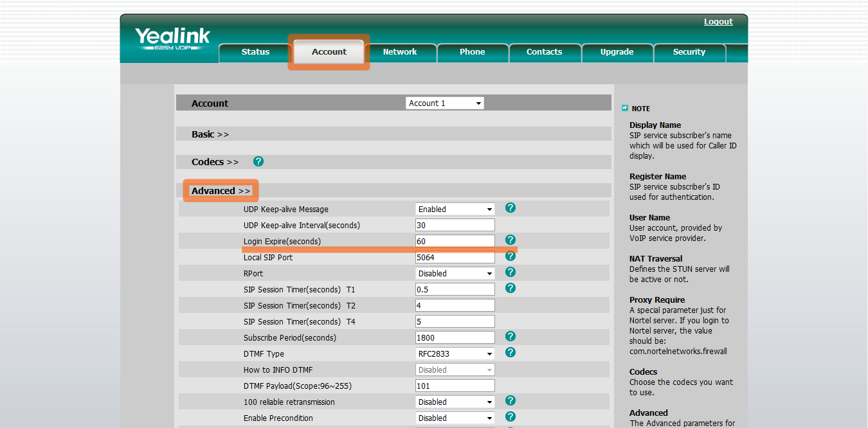The height and width of the screenshot is (428, 868).
Task: Click help icon for Subscribe Period
Action: (511, 336)
